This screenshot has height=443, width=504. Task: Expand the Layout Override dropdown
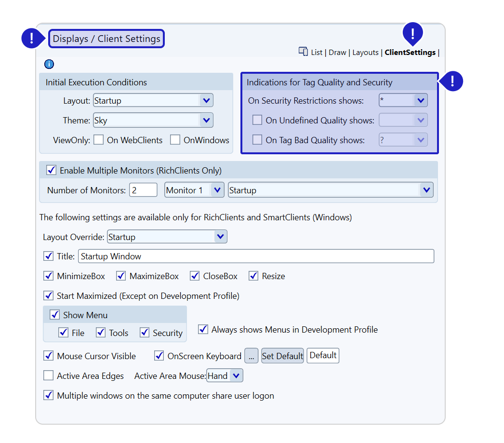[220, 237]
